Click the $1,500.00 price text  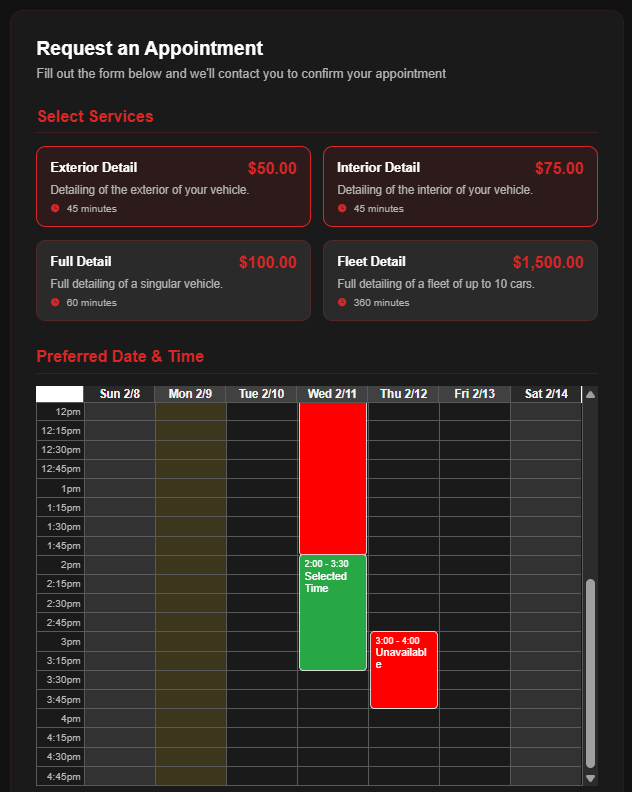point(548,262)
